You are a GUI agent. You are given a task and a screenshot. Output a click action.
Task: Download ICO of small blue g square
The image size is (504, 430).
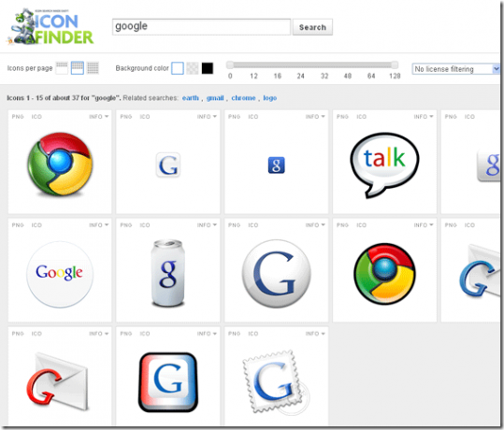coord(253,117)
